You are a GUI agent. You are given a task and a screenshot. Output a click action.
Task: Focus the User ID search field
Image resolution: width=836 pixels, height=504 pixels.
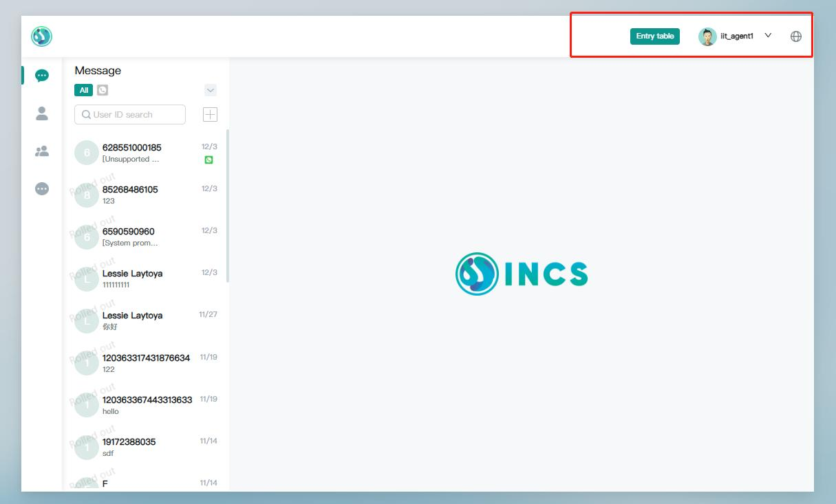click(130, 115)
